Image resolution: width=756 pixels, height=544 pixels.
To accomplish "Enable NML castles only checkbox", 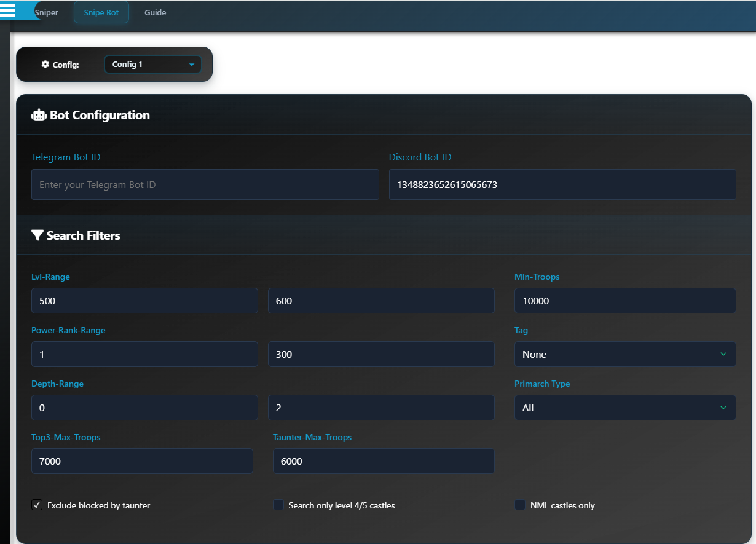I will [520, 505].
